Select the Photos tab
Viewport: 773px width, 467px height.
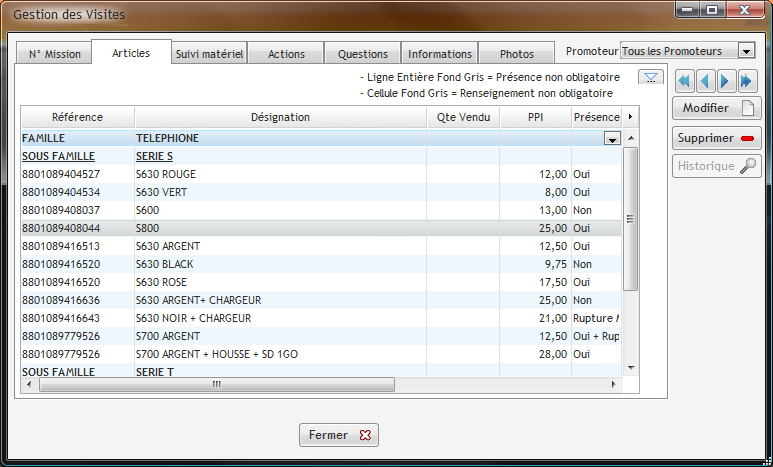[516, 54]
